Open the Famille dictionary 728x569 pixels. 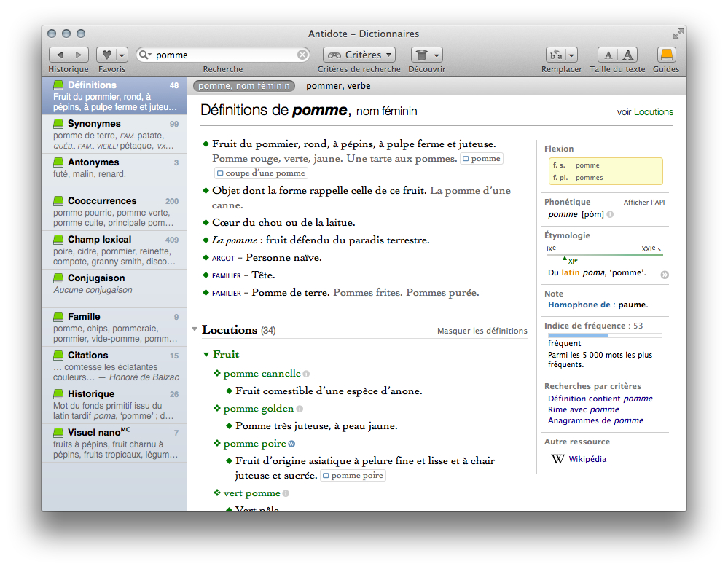point(114,326)
